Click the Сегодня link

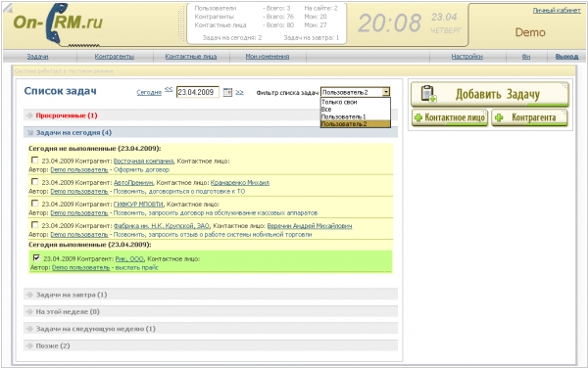(x=149, y=92)
